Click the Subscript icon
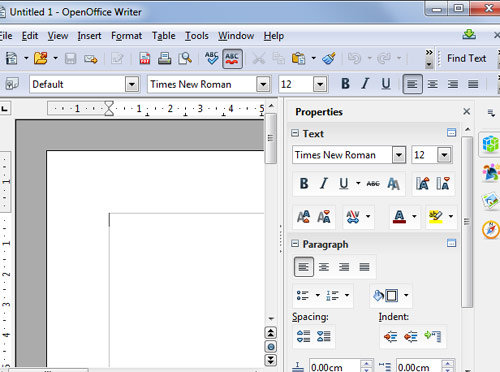Viewport: 500px width, 372px height. (324, 217)
